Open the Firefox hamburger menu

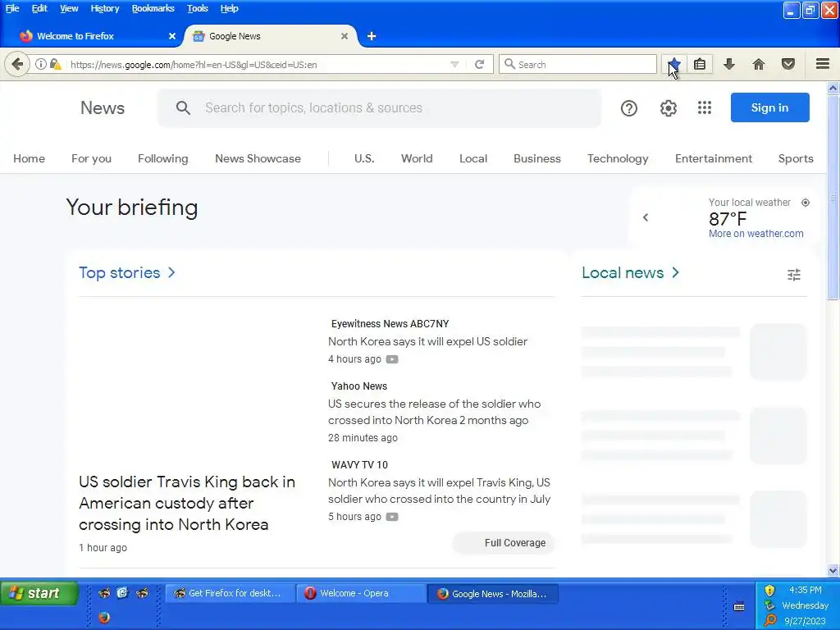(x=823, y=64)
